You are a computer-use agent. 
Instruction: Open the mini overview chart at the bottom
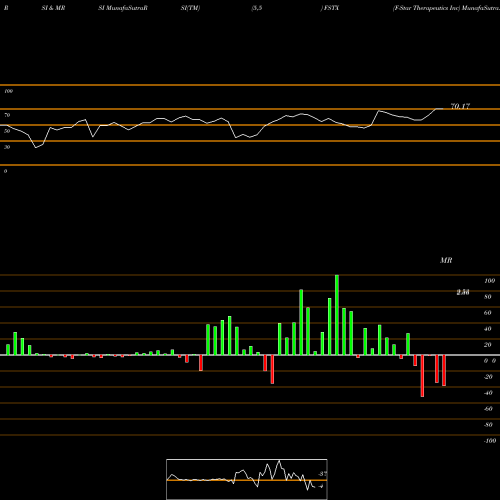click(247, 479)
